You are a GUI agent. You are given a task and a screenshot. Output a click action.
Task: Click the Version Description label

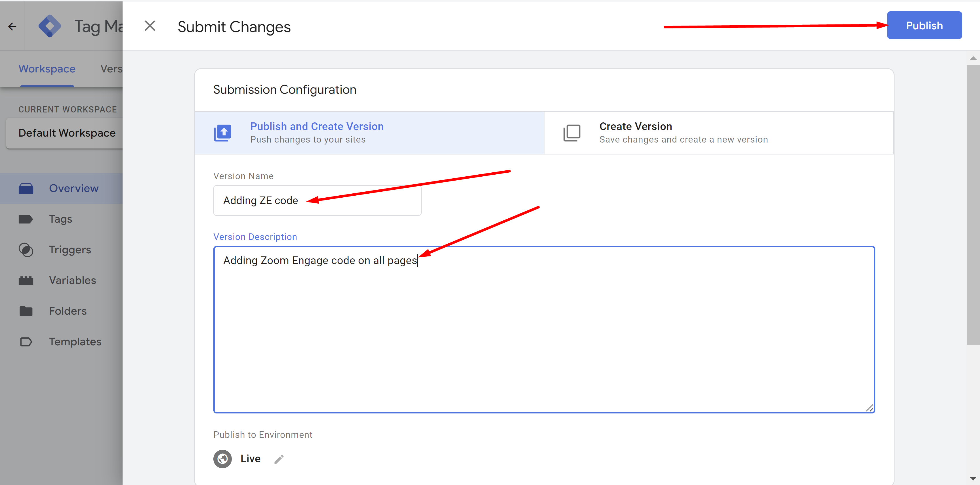255,237
